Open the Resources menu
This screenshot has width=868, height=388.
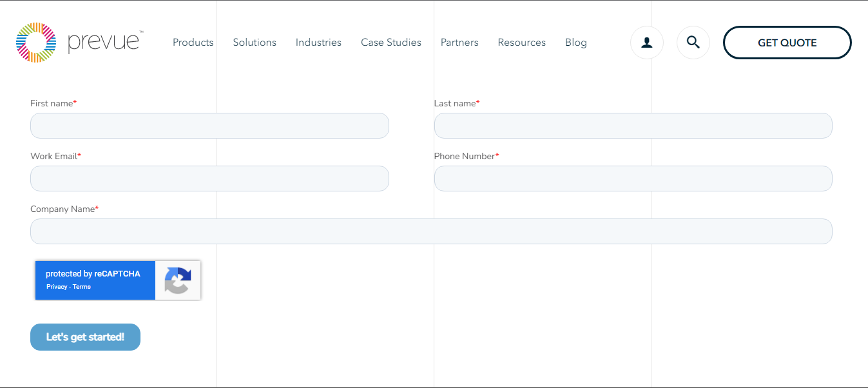(x=521, y=42)
